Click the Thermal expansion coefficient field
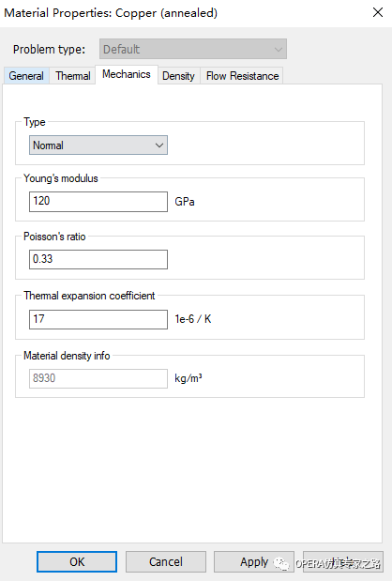Image resolution: width=392 pixels, height=581 pixels. (98, 319)
